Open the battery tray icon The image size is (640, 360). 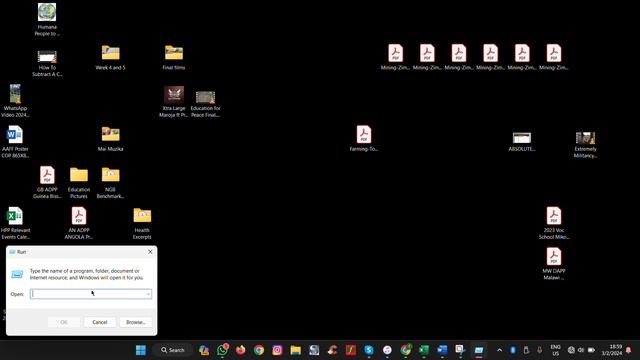click(591, 350)
